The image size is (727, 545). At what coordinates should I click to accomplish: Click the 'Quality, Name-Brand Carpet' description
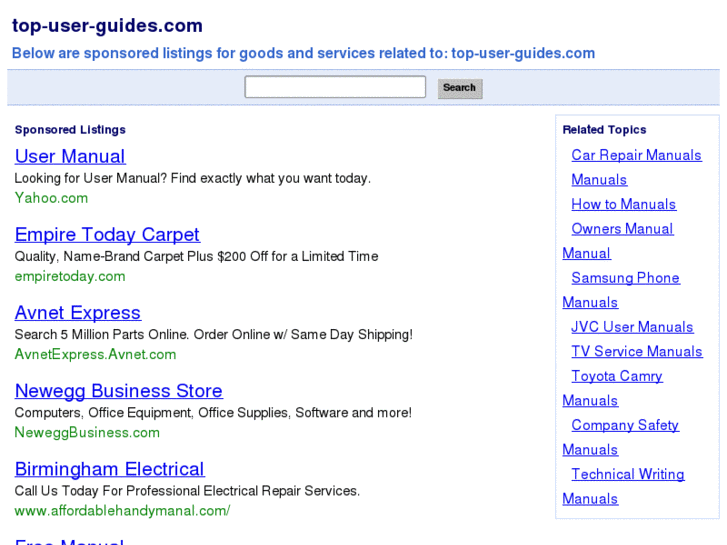click(x=196, y=256)
